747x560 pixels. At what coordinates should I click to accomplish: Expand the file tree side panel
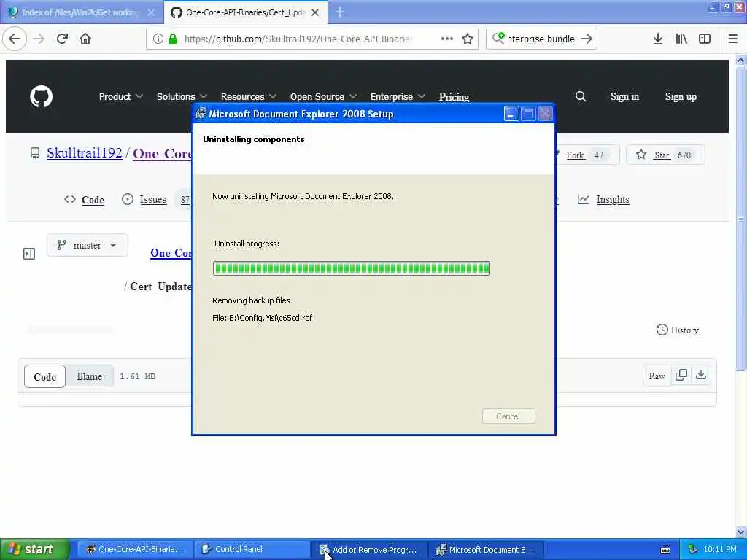[x=29, y=253]
